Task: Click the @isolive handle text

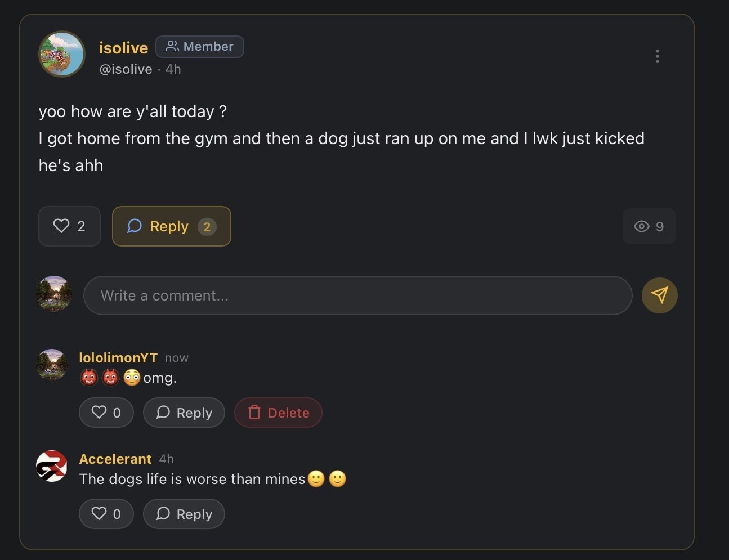Action: pos(126,69)
